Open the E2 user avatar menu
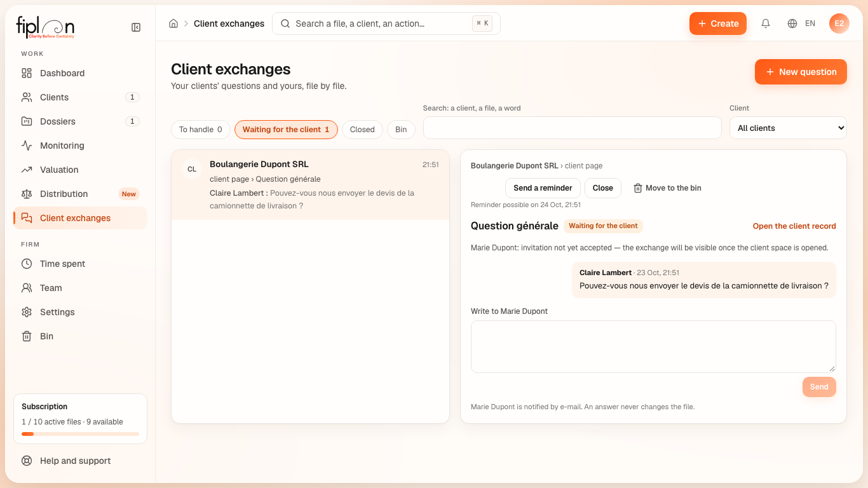Image resolution: width=868 pixels, height=488 pixels. (839, 24)
